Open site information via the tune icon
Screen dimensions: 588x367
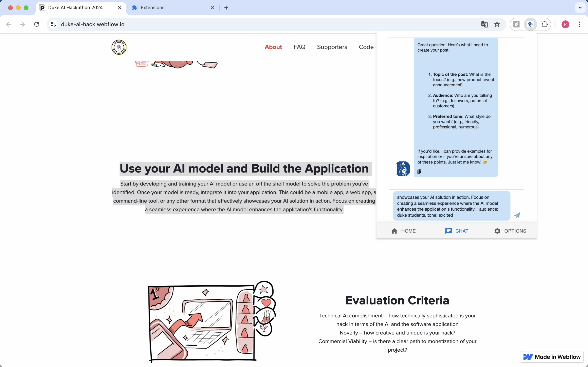53,24
